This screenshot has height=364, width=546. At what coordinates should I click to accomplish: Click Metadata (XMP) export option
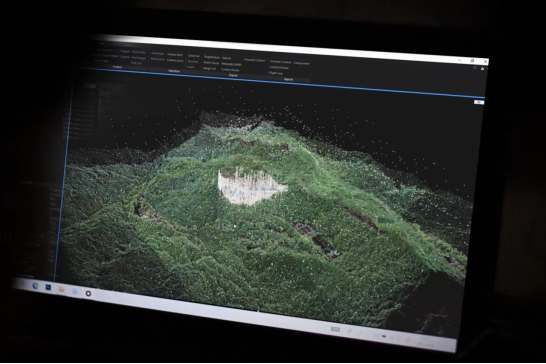232,64
